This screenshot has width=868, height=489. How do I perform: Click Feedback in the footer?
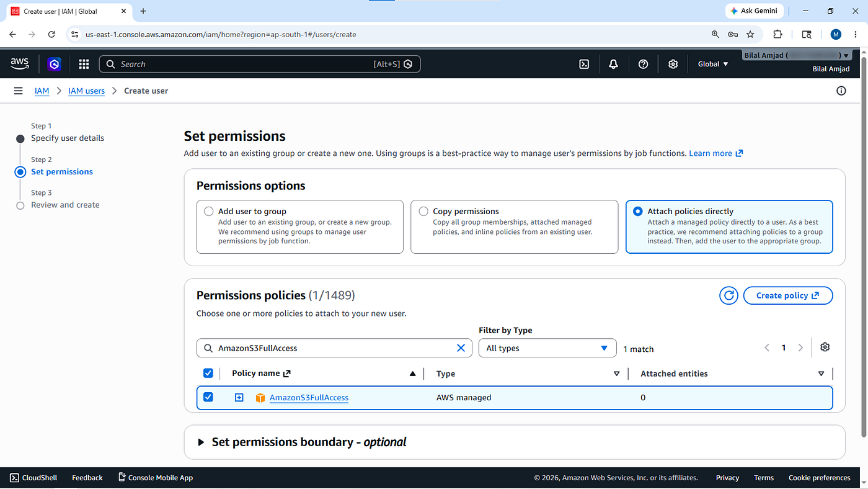[x=87, y=478]
